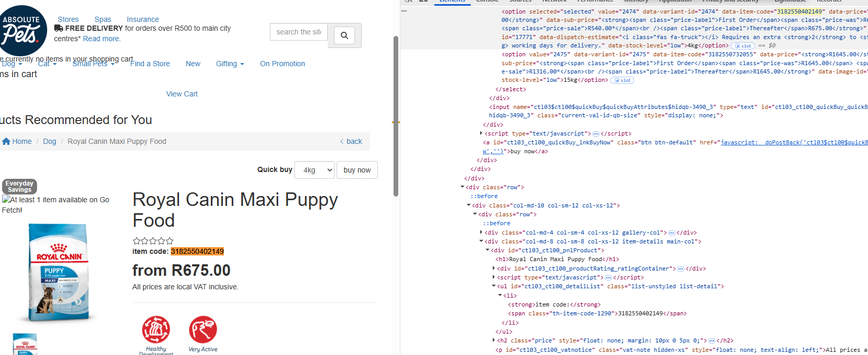The width and height of the screenshot is (868, 355).
Task: Click ellipsis in gallery-col div node
Action: point(672,233)
